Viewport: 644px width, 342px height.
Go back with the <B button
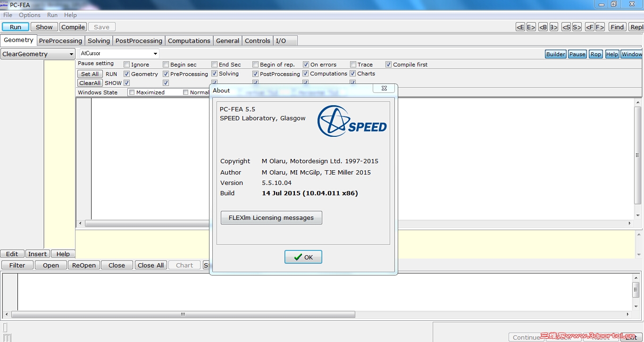[543, 27]
